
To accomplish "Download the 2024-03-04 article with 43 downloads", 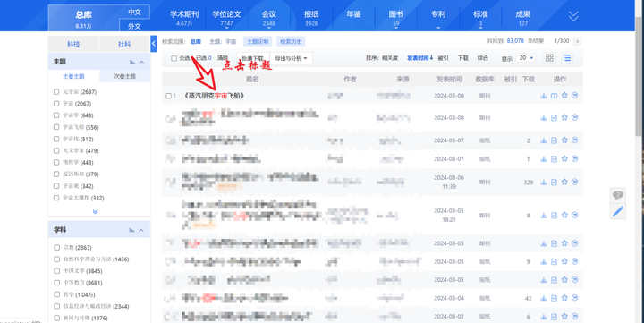I will (544, 298).
